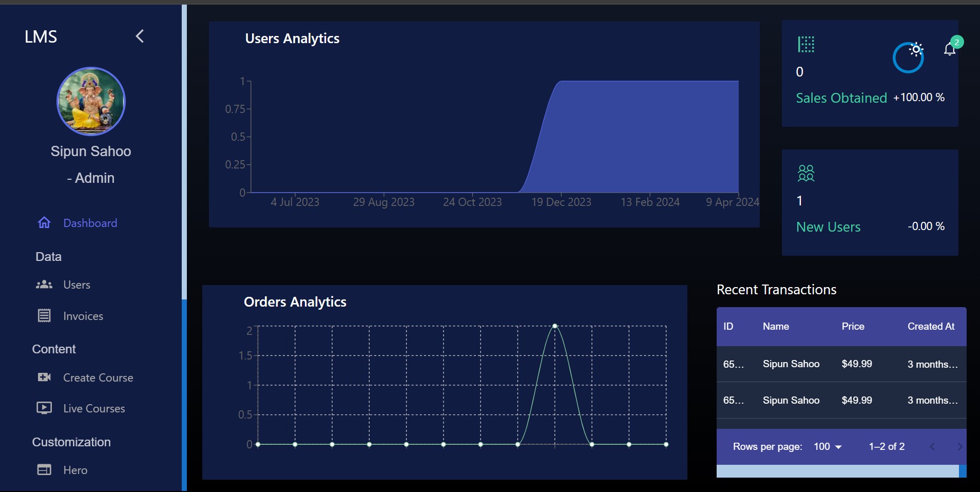Open the Live Courses menu item

[x=94, y=408]
